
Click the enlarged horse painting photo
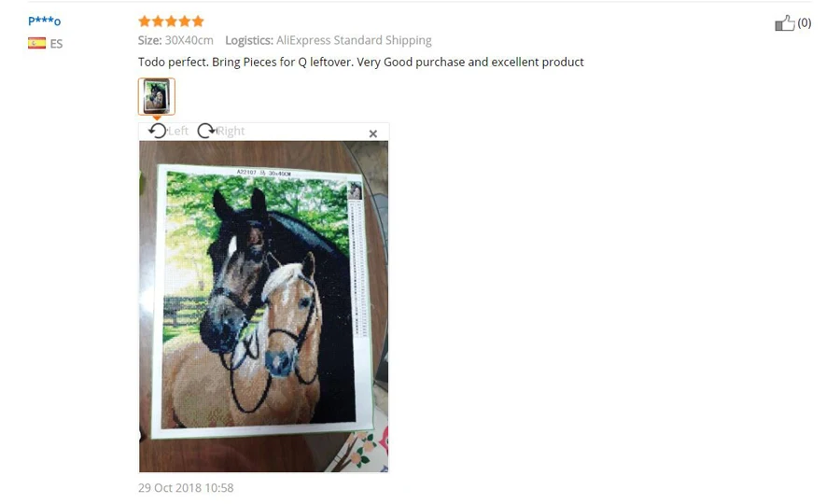tap(263, 306)
